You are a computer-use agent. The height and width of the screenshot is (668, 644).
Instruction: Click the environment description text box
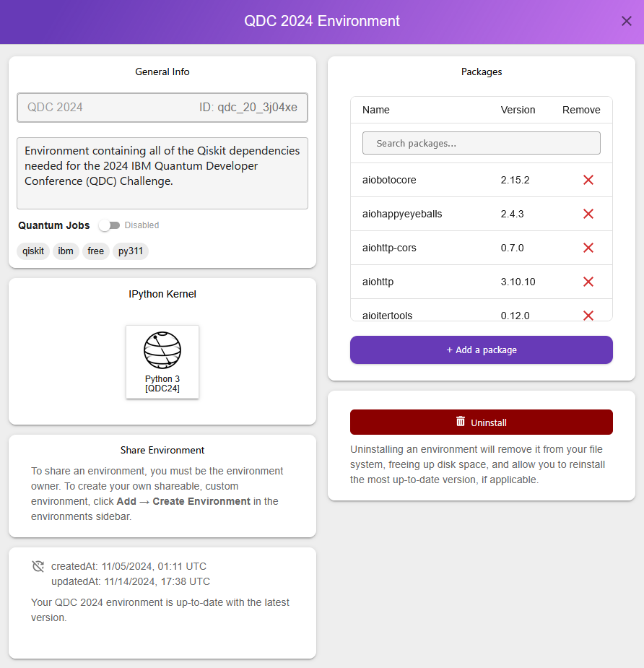[162, 172]
